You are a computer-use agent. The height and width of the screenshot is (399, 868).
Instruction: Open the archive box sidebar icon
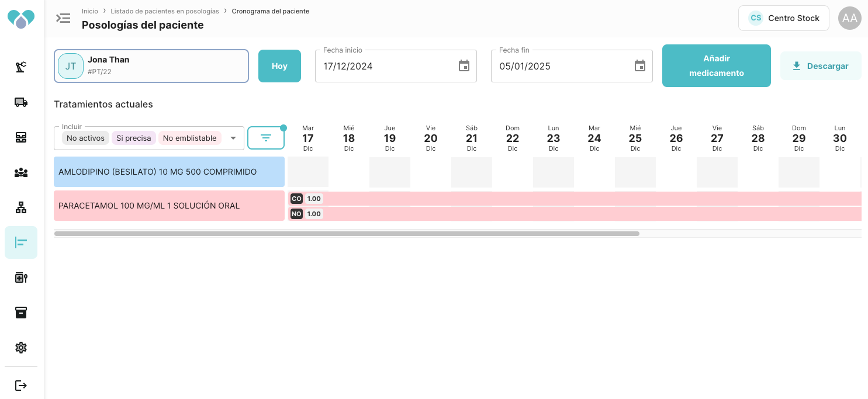click(x=21, y=313)
